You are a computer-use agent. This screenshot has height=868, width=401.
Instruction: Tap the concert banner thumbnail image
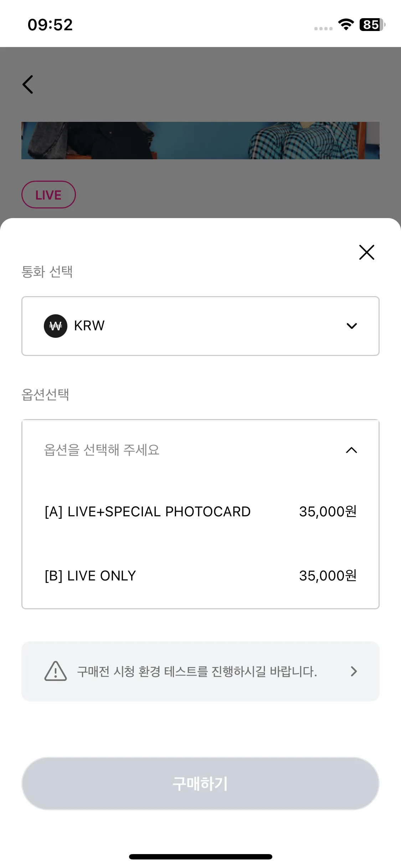click(x=200, y=140)
